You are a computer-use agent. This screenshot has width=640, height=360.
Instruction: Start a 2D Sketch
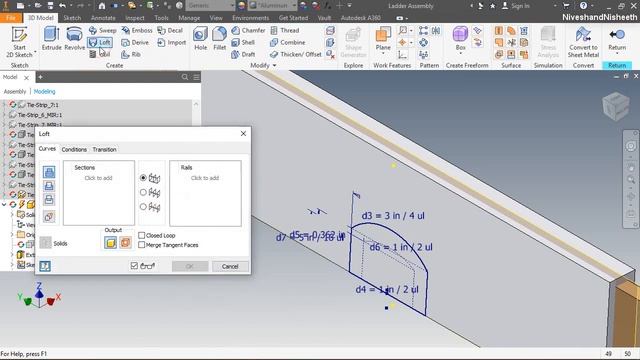point(19,42)
